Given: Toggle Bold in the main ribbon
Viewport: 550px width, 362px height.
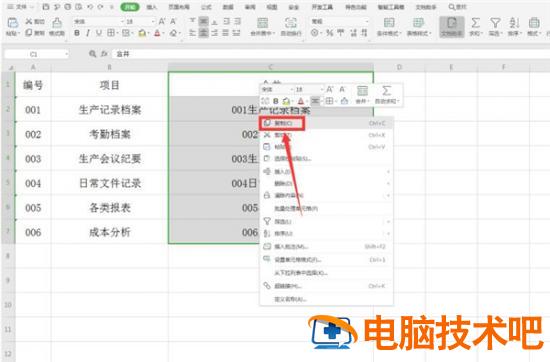Looking at the screenshot, I should click(x=77, y=33).
